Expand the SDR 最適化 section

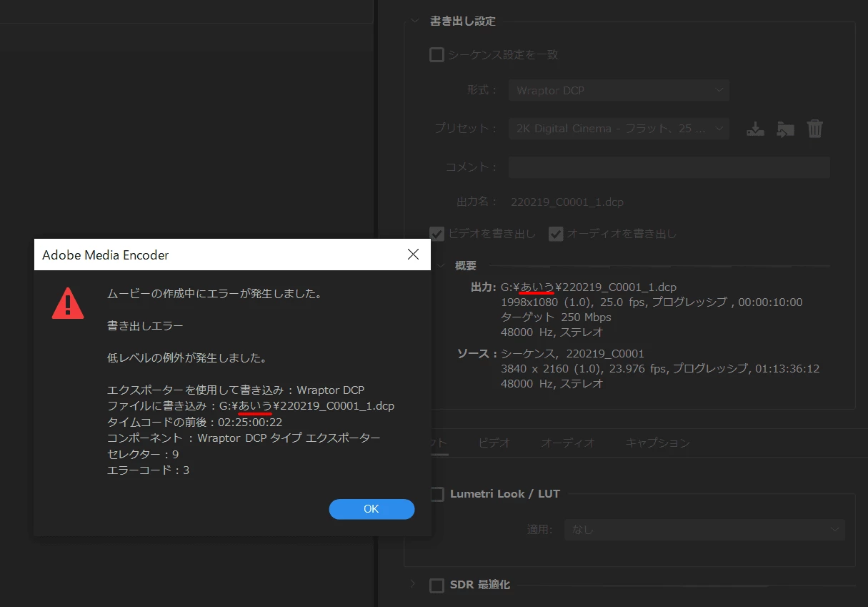[x=413, y=585]
